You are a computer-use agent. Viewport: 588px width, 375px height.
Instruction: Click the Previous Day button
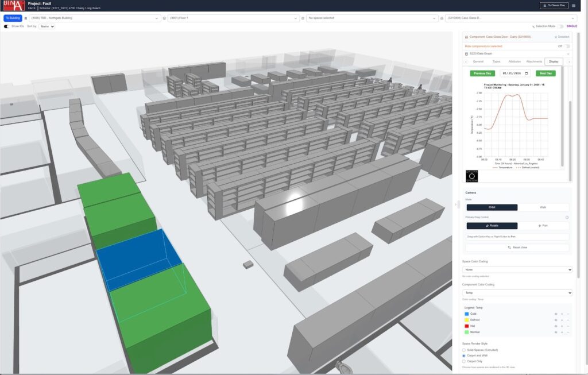click(482, 74)
